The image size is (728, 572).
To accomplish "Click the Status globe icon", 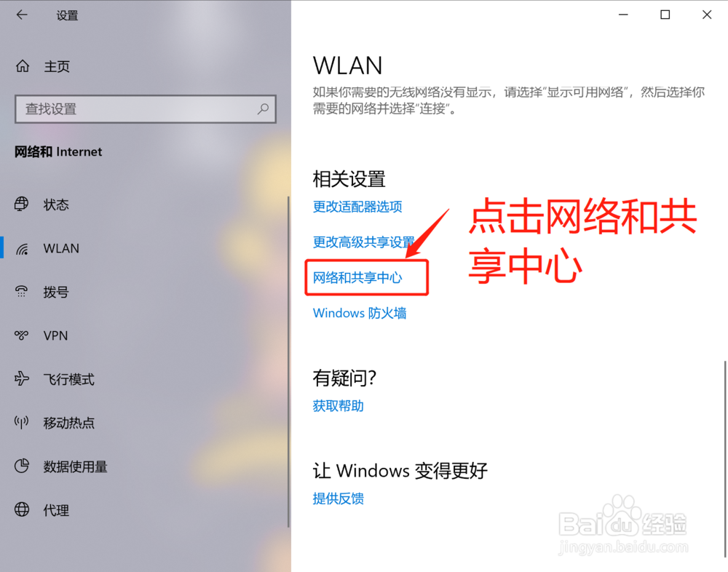I will tap(21, 204).
